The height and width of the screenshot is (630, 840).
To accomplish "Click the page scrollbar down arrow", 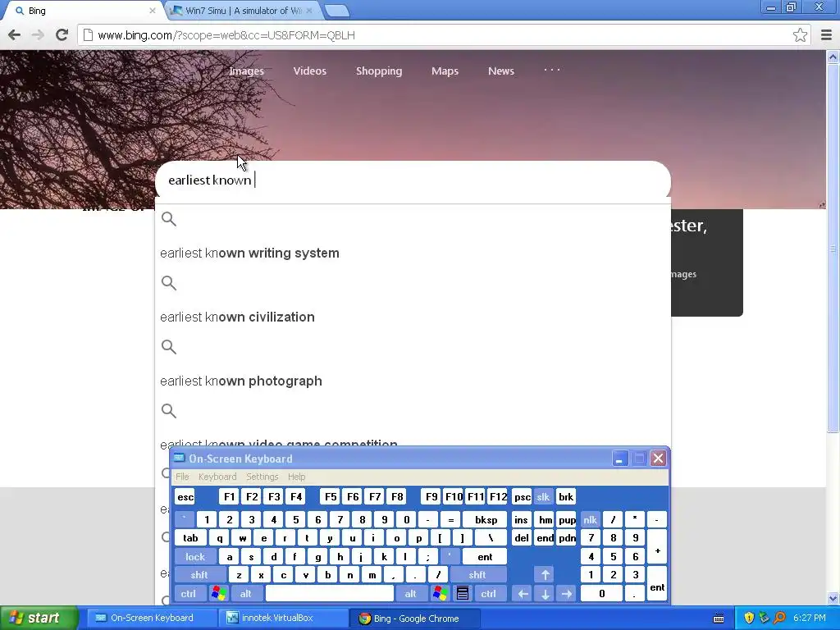I will tap(833, 598).
